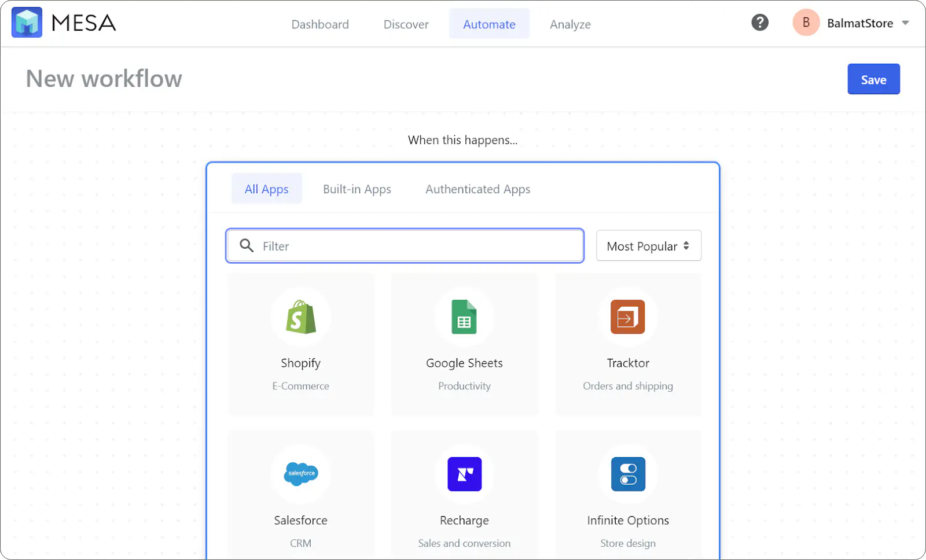Click the magnifier icon in Filter box
This screenshot has height=560, width=926.
tap(247, 245)
